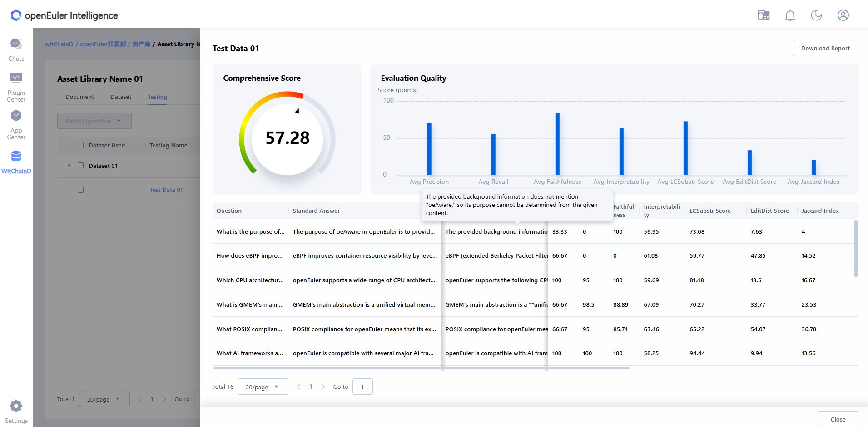Select WitChainD in sidebar
The image size is (868, 427).
16,162
